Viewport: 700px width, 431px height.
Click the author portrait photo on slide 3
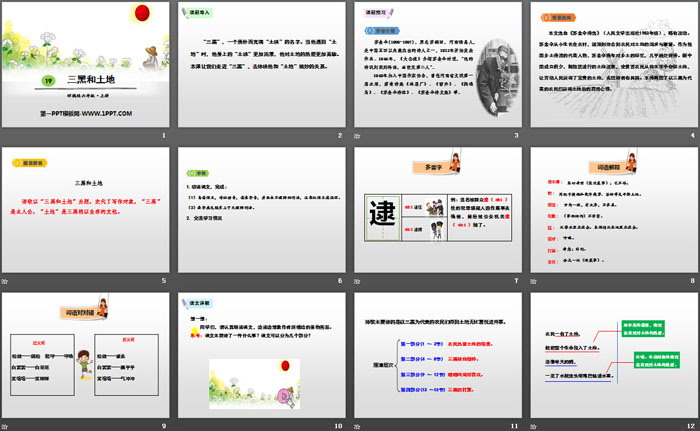click(x=497, y=78)
